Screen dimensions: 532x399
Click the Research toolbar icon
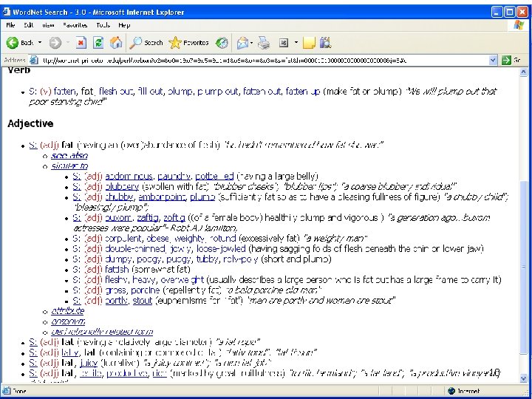[x=325, y=43]
